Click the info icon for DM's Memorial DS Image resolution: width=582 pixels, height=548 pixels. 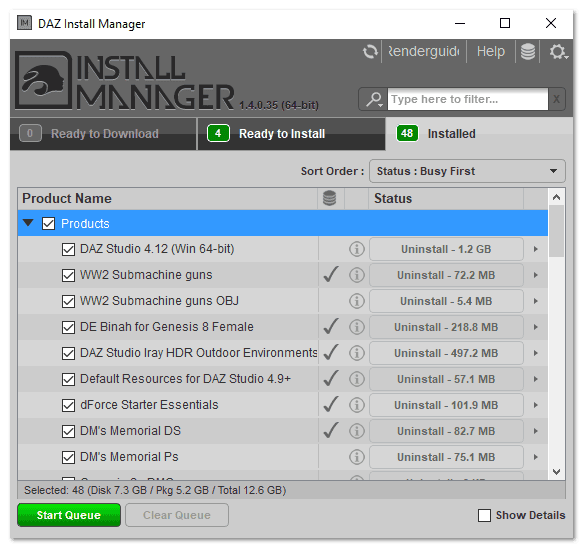coord(357,431)
